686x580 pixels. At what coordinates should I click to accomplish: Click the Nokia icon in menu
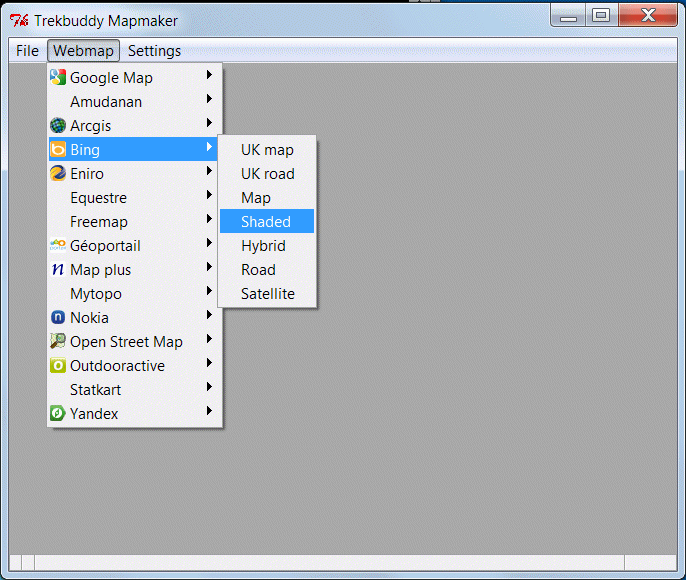(x=58, y=318)
